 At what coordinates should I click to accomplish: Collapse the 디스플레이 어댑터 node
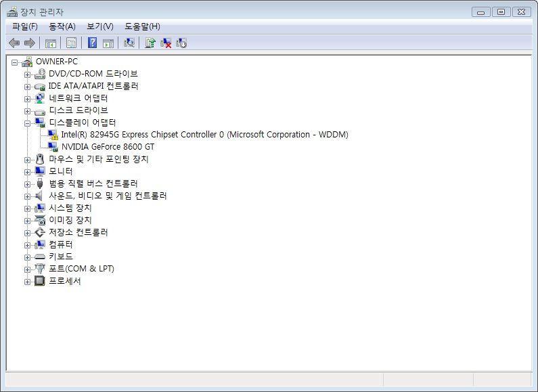point(27,123)
